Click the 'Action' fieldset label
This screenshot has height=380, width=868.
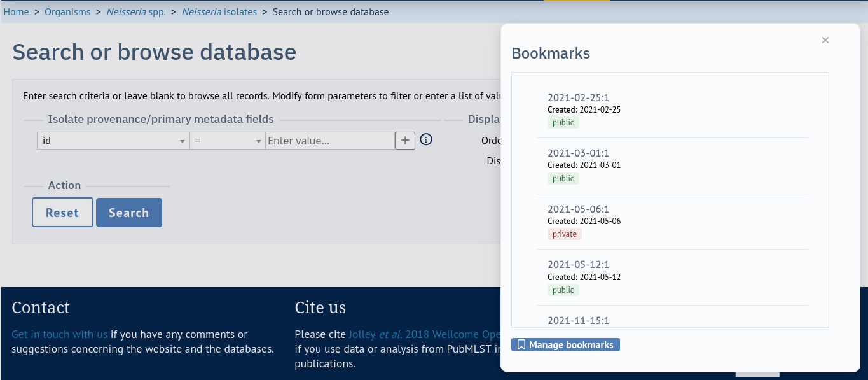click(x=64, y=185)
